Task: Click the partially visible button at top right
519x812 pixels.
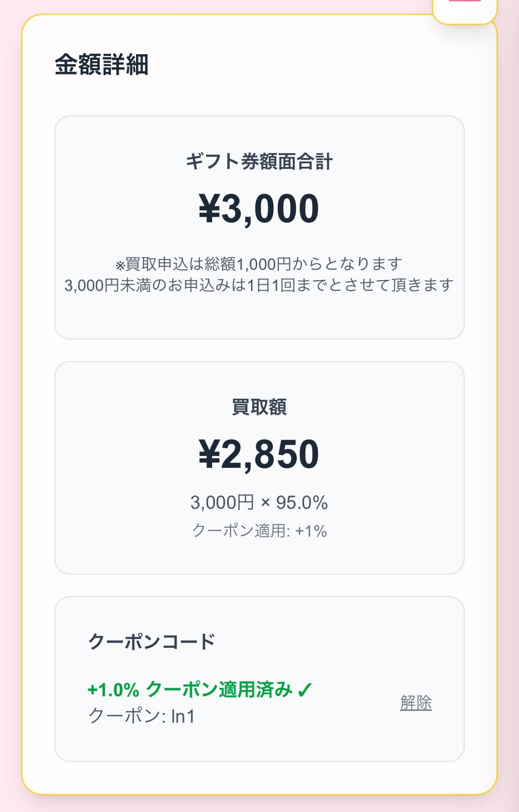Action: tap(464, 10)
